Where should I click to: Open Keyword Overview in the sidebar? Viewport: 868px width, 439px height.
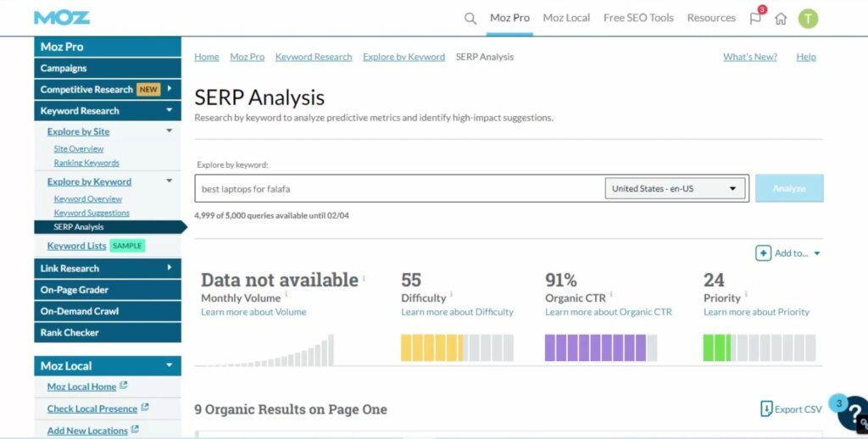(87, 199)
